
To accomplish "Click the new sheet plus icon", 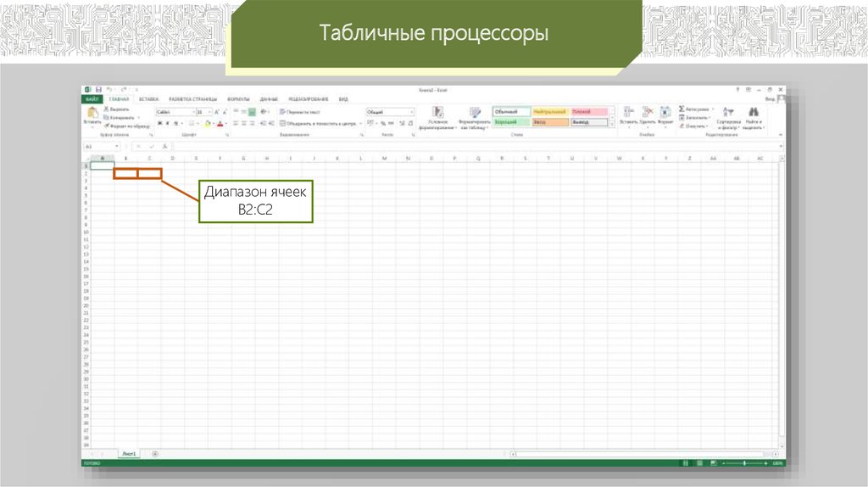I will 155,454.
